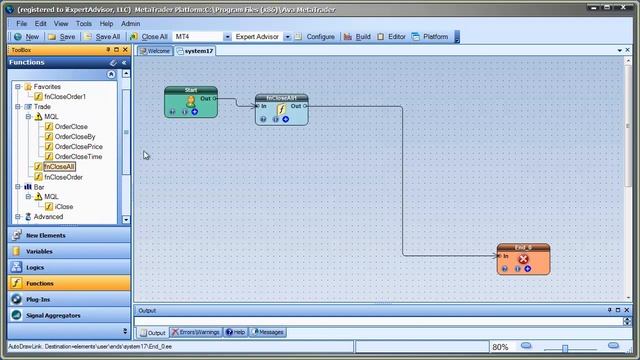Click the plus icon on Start node
This screenshot has height=360, width=640.
tap(195, 112)
